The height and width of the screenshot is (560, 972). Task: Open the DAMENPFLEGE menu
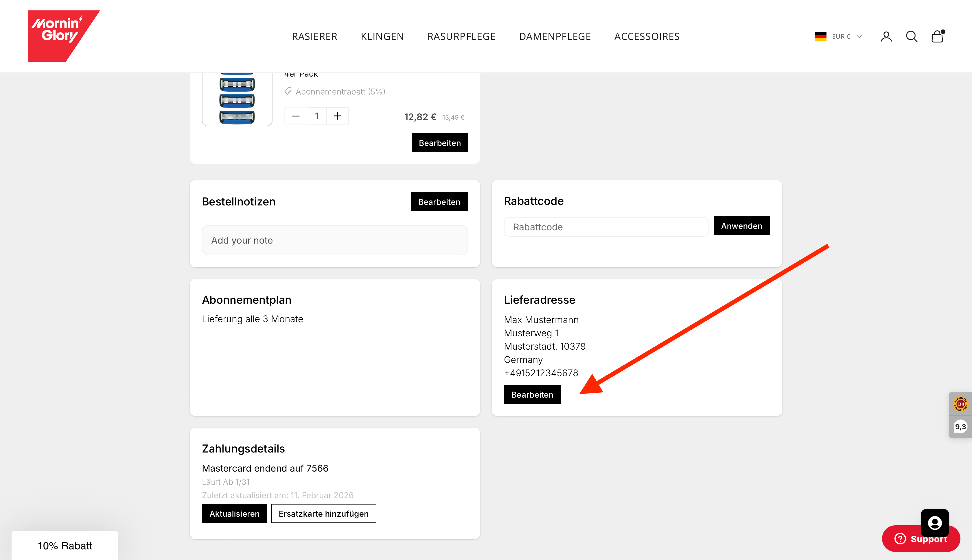(554, 36)
